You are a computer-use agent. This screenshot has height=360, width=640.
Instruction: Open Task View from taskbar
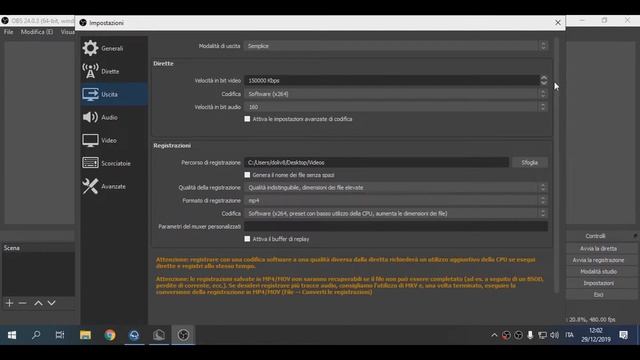tap(60, 335)
